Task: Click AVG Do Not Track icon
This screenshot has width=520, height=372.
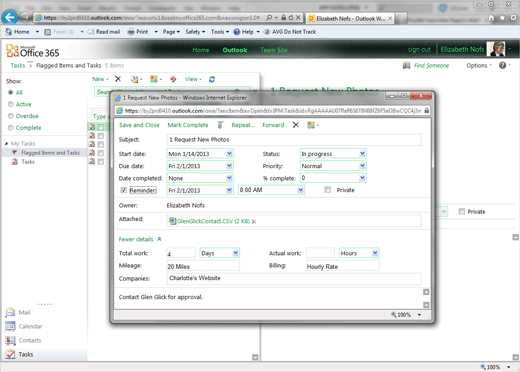Action: pyautogui.click(x=267, y=32)
